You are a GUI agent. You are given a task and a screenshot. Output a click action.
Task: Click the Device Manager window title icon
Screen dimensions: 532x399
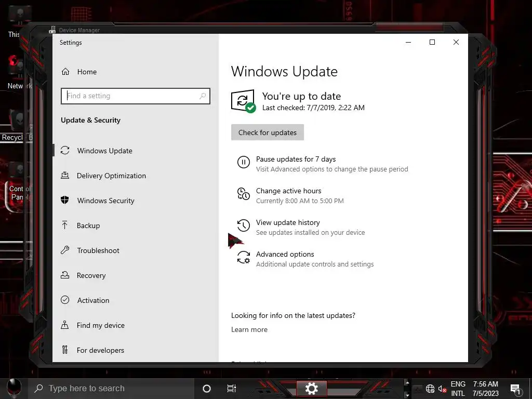pos(52,30)
